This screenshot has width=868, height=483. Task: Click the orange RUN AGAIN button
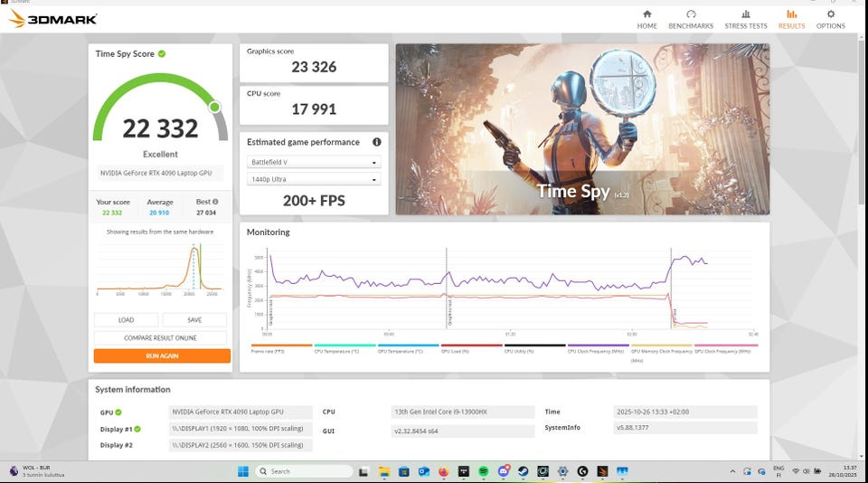[x=162, y=355]
